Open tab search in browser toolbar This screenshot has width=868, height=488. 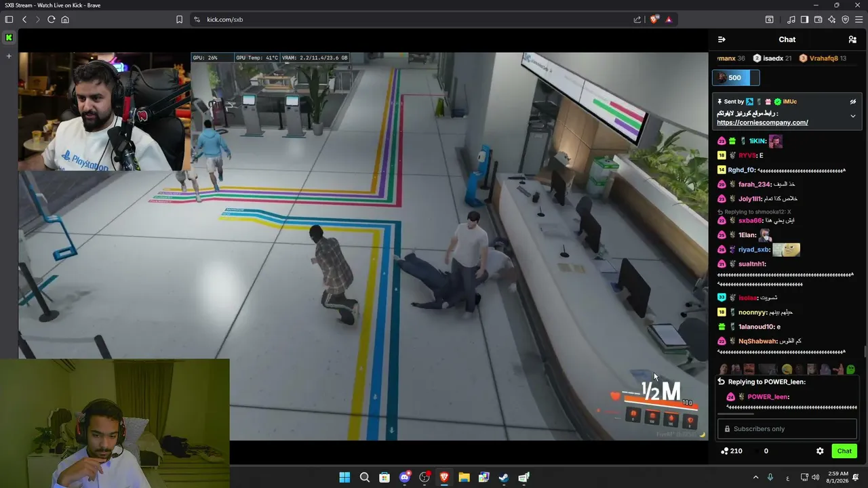pyautogui.click(x=770, y=20)
